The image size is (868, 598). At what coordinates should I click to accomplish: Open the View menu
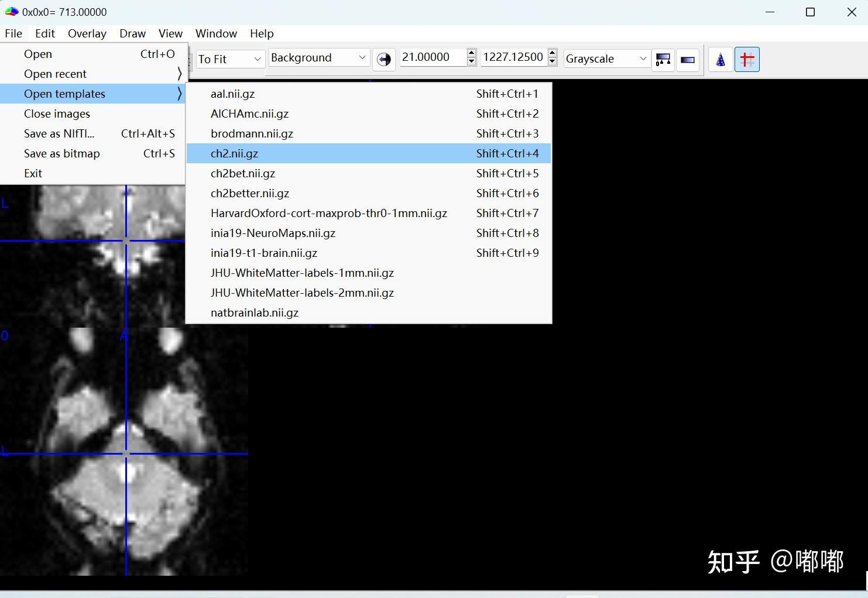click(170, 33)
